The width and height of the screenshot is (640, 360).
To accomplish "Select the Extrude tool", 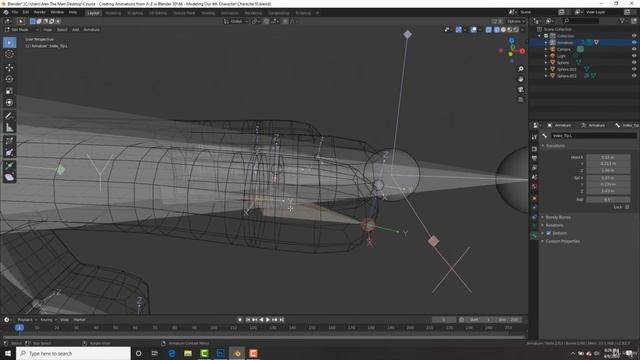I will tap(9, 166).
